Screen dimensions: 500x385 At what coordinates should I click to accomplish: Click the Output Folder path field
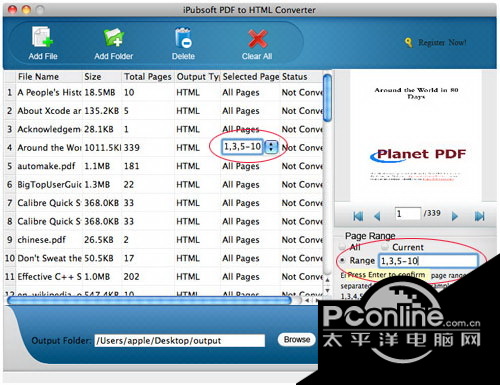[180, 341]
